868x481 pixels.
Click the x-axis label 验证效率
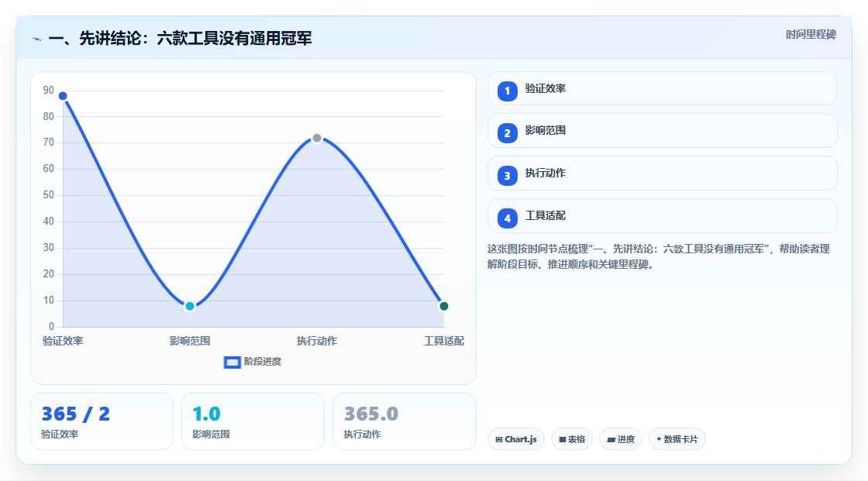pos(63,341)
